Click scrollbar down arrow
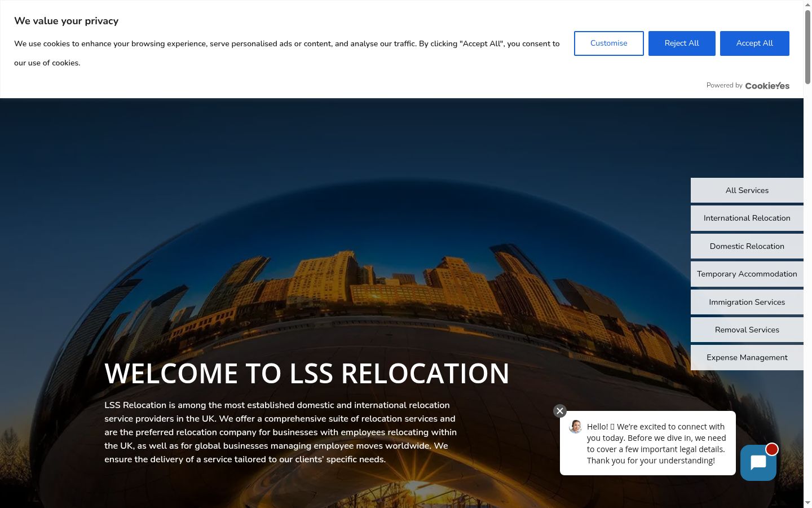Viewport: 812px width, 508px height. 807,503
